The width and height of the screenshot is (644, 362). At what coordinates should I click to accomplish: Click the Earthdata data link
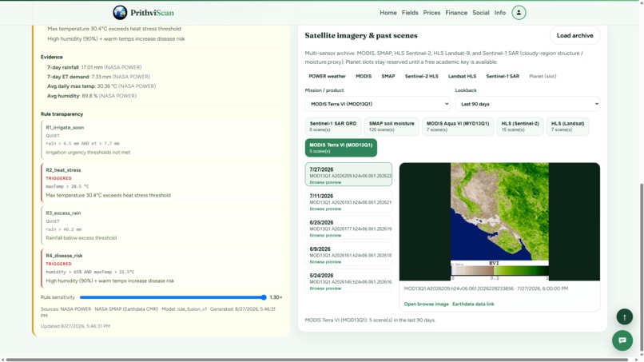(x=473, y=304)
